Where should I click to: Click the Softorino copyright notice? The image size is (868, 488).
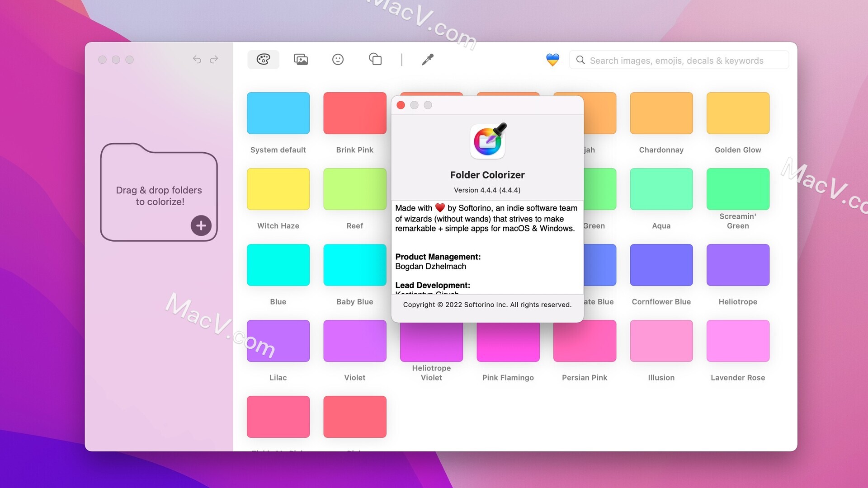pyautogui.click(x=487, y=305)
